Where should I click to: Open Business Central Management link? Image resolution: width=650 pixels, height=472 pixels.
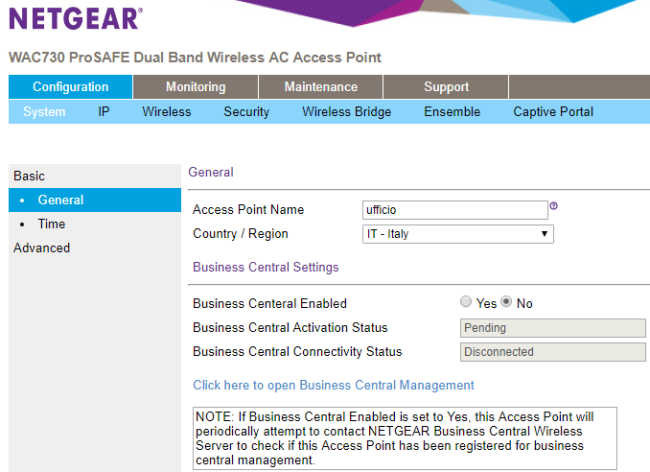coord(333,385)
